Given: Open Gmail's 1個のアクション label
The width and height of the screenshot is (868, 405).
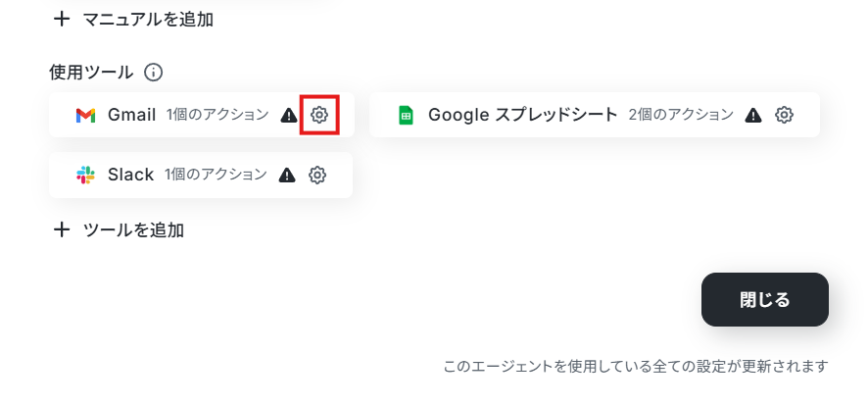Looking at the screenshot, I should (x=217, y=115).
